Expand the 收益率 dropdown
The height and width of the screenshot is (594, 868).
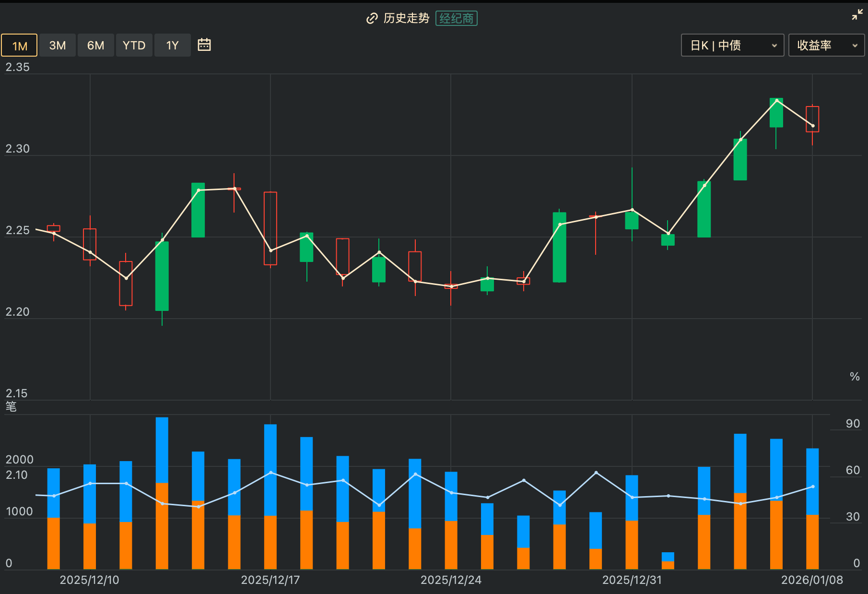(x=826, y=46)
